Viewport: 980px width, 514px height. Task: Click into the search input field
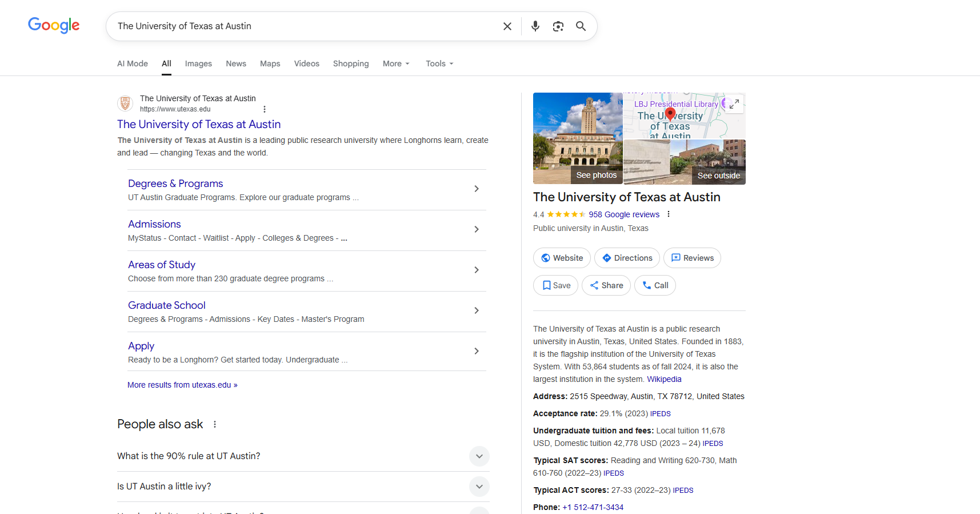pos(303,26)
